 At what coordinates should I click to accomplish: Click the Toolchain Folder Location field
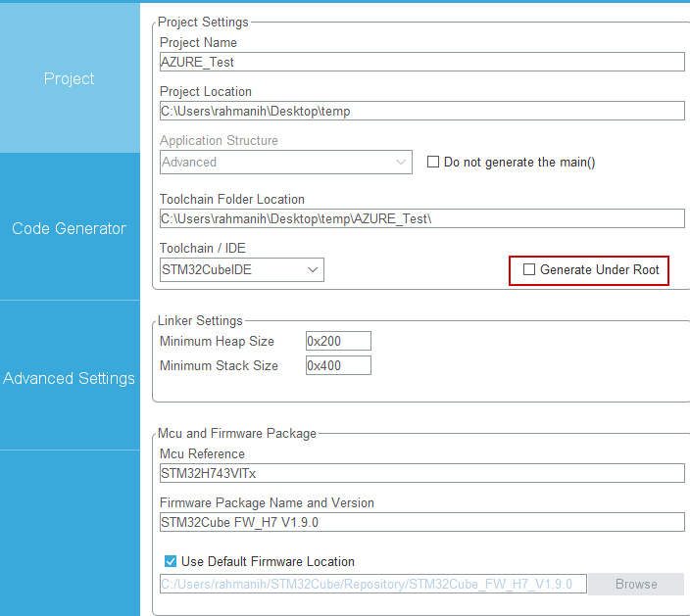421,218
